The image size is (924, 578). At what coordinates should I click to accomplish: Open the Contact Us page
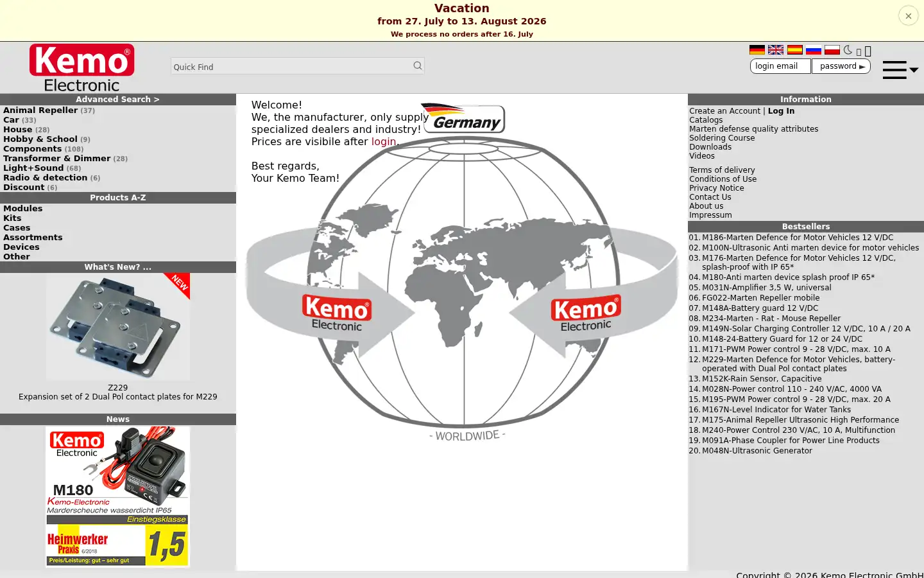click(x=710, y=197)
